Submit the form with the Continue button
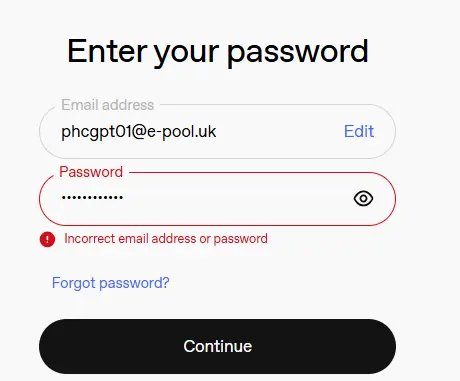Screen dimensions: 460x381 click(x=217, y=346)
